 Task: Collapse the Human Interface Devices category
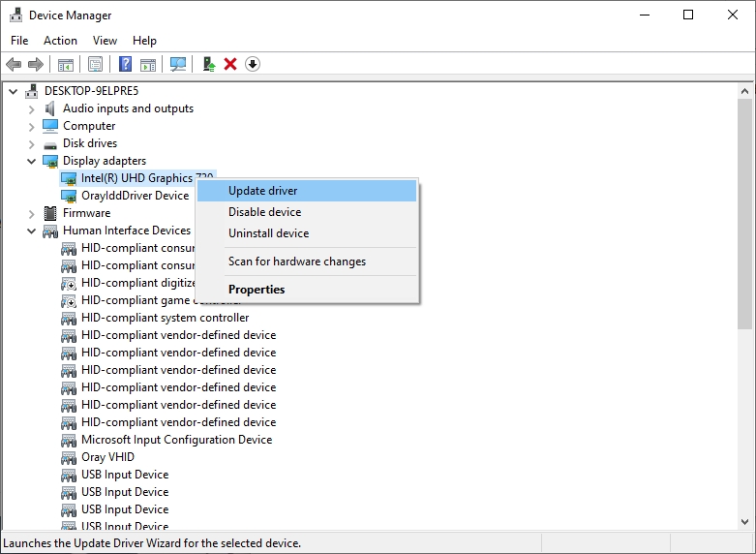coord(31,231)
